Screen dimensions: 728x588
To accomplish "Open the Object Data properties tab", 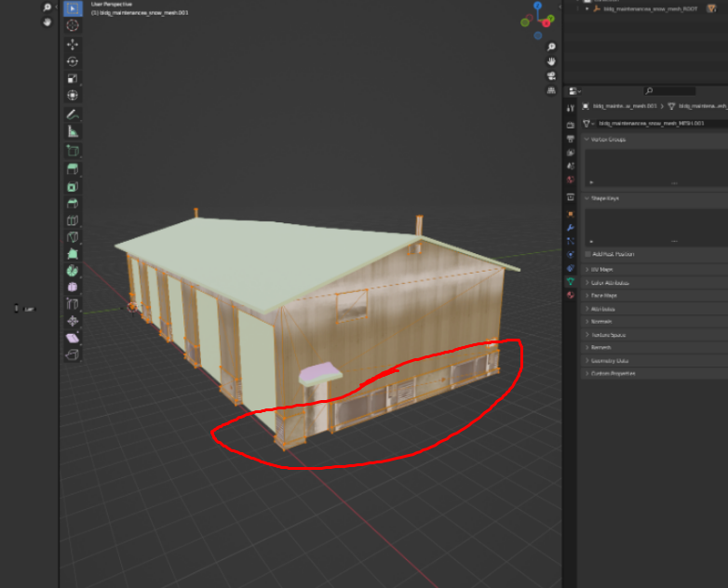I will pos(571,280).
